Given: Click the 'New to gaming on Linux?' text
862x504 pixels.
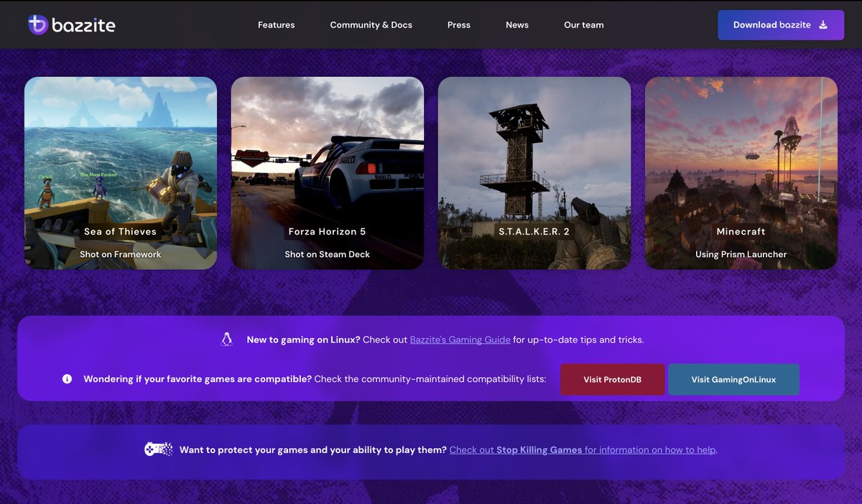Looking at the screenshot, I should [x=303, y=340].
